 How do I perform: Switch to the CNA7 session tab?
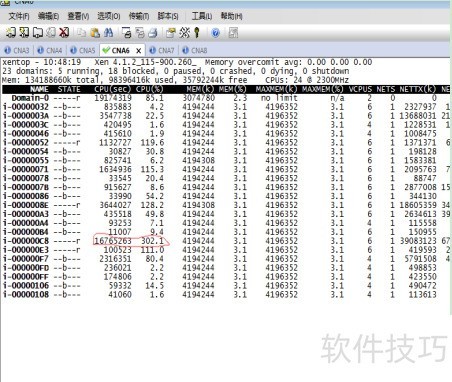(x=162, y=50)
